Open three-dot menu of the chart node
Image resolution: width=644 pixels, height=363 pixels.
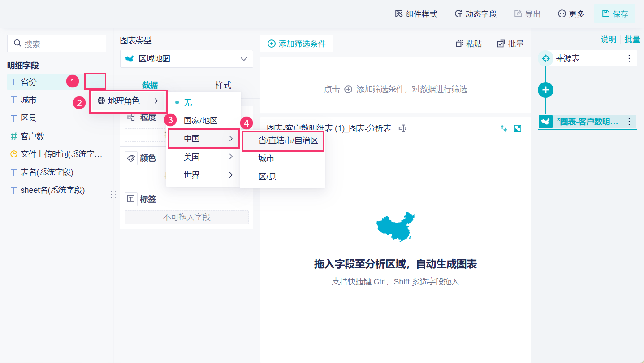(x=629, y=122)
